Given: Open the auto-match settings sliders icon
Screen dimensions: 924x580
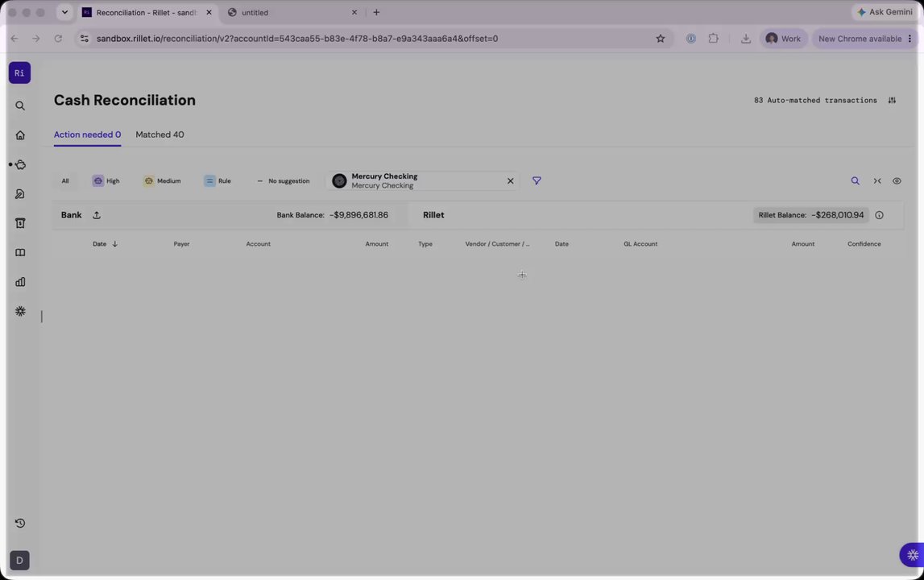Looking at the screenshot, I should 892,100.
